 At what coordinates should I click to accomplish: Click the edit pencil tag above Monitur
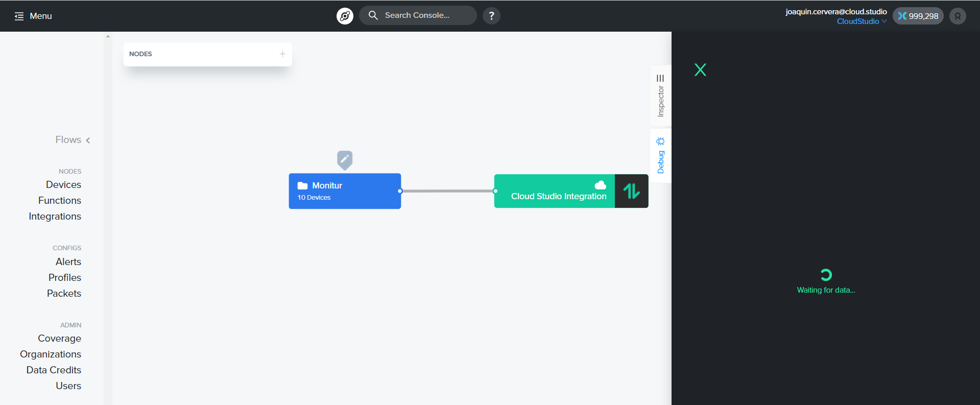(345, 159)
